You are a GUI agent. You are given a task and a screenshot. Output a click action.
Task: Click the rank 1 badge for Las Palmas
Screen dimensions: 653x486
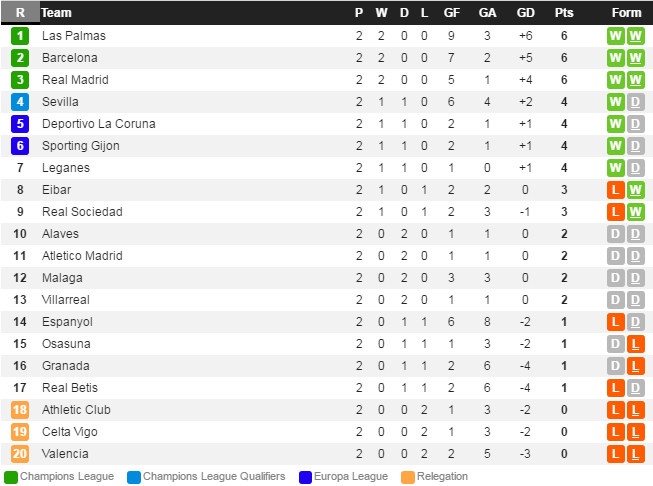pos(20,36)
